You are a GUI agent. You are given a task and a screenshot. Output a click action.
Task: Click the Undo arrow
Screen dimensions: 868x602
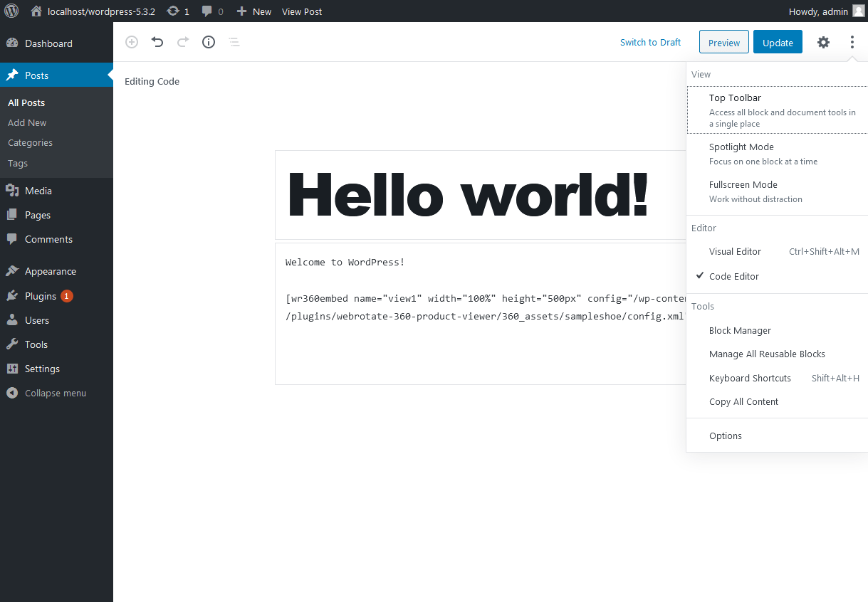(157, 42)
